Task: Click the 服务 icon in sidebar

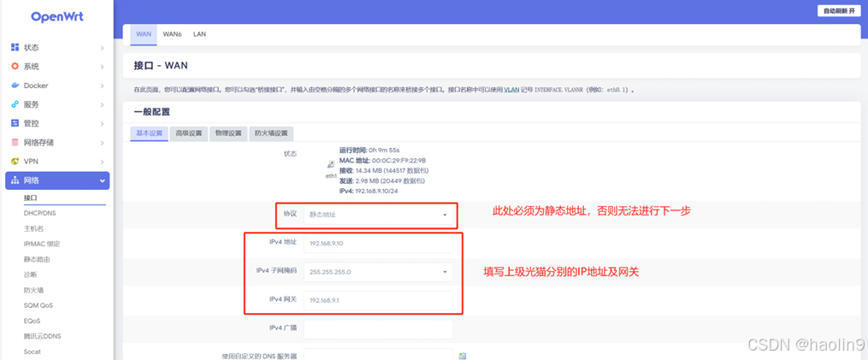Action: click(x=15, y=104)
